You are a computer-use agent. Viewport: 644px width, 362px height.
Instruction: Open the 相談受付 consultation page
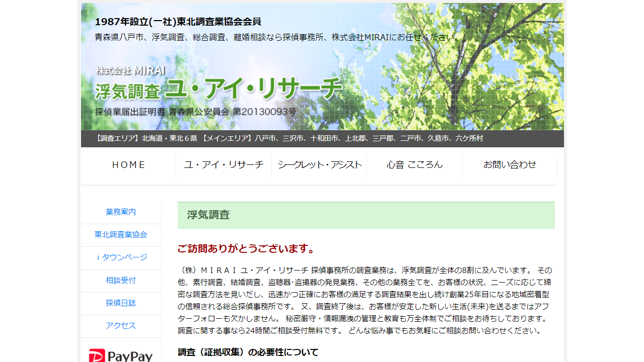click(x=120, y=280)
